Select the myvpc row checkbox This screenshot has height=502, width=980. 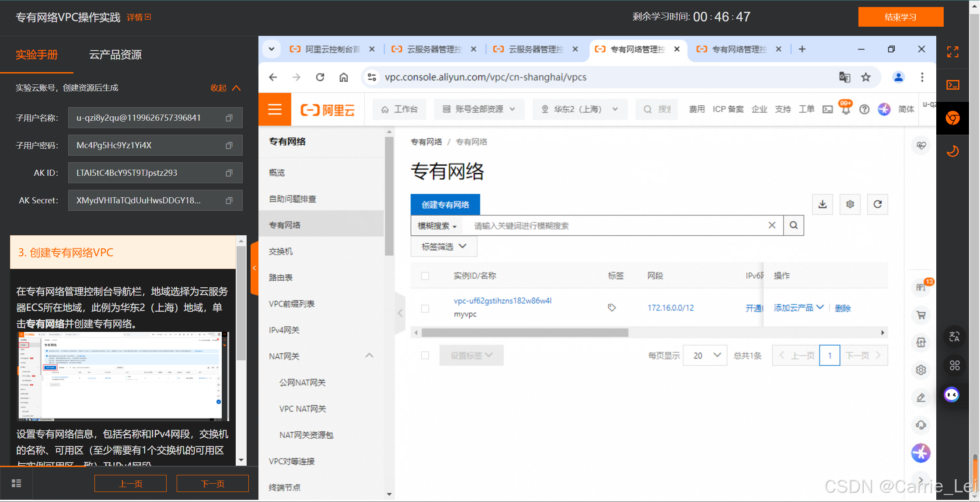tap(425, 309)
